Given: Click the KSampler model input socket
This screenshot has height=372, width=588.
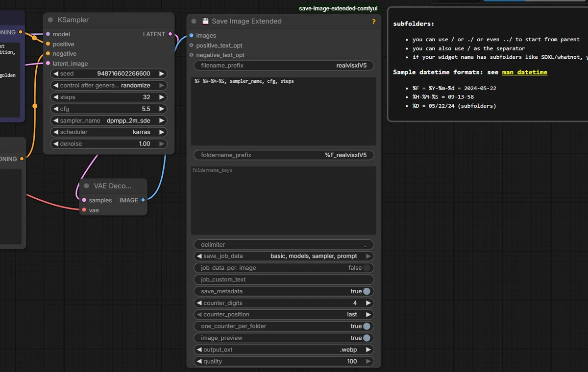Looking at the screenshot, I should click(x=48, y=34).
